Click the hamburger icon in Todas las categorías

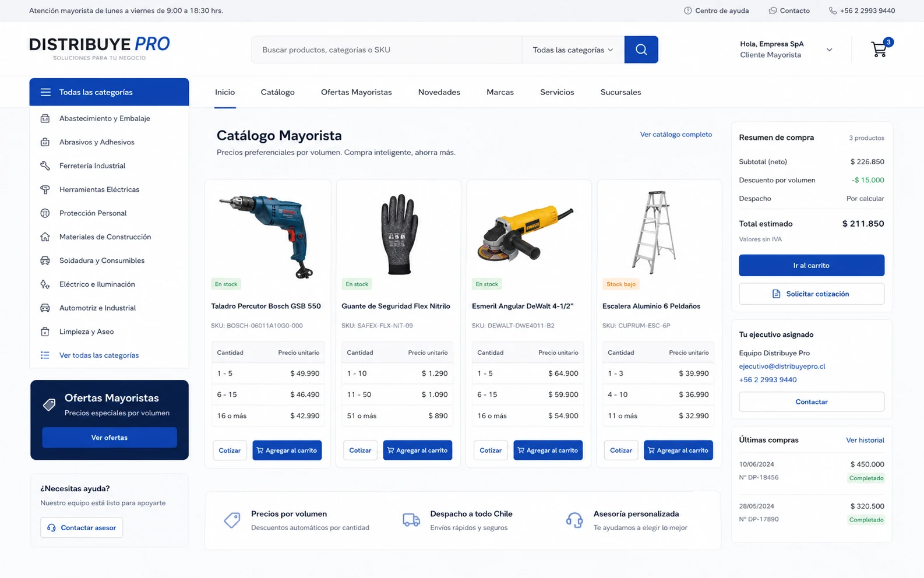45,92
